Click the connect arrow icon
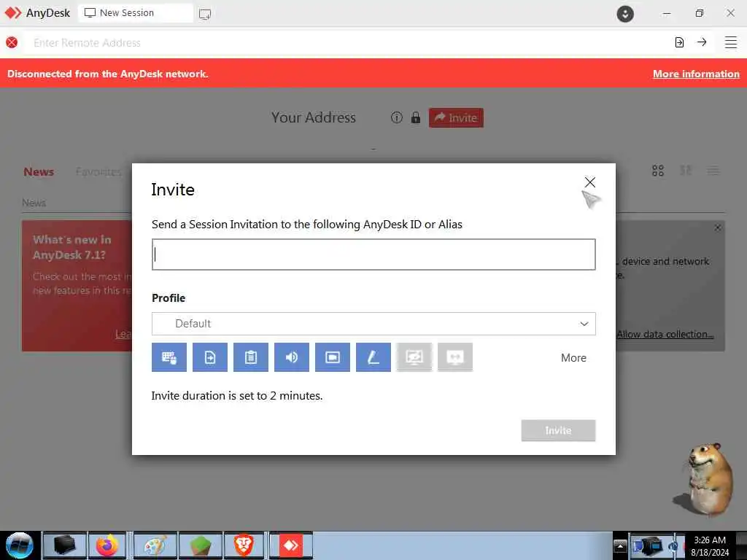 (x=702, y=42)
